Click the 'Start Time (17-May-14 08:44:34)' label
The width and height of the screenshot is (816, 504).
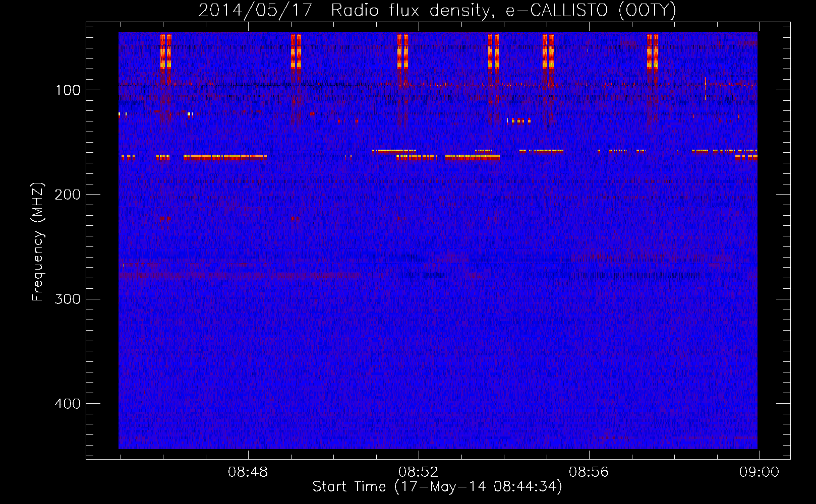pyautogui.click(x=437, y=487)
